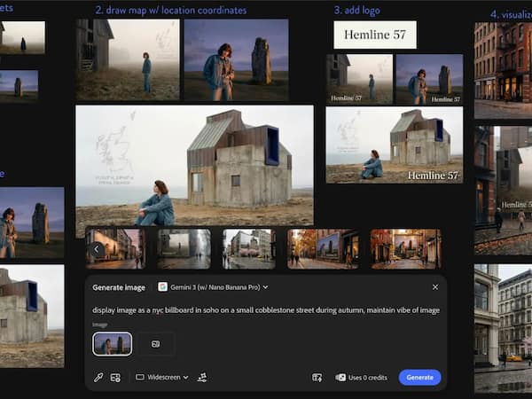Select the Hemline 57 logo card
The image size is (532, 399).
[375, 35]
